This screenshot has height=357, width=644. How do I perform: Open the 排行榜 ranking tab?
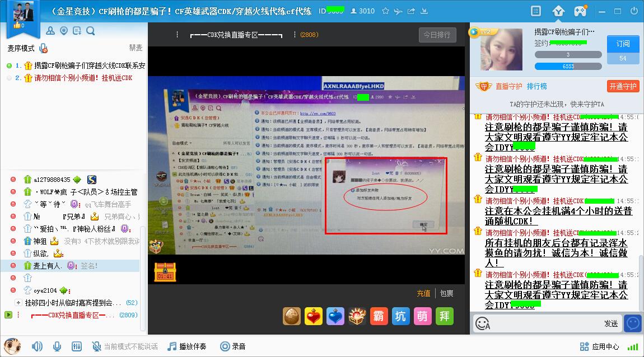[x=537, y=86]
